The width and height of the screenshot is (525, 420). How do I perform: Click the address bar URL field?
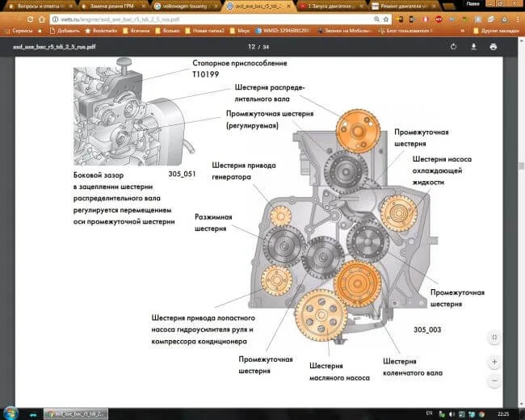[x=202, y=18]
